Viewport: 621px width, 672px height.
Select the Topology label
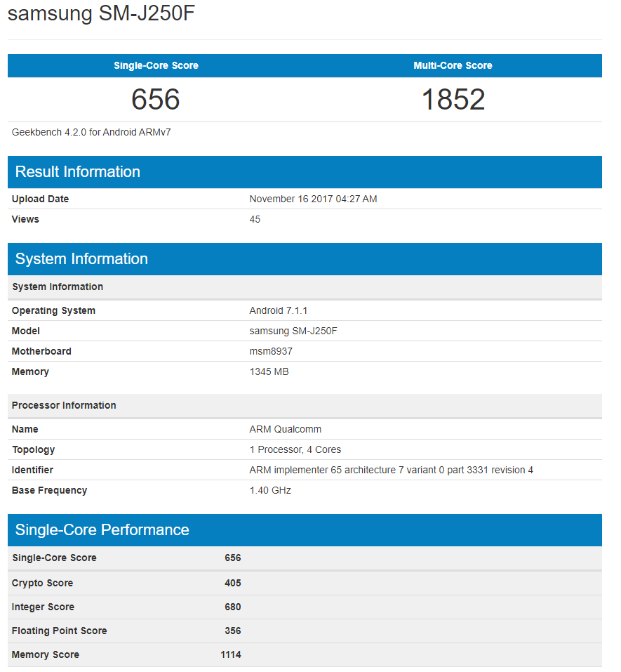point(34,449)
